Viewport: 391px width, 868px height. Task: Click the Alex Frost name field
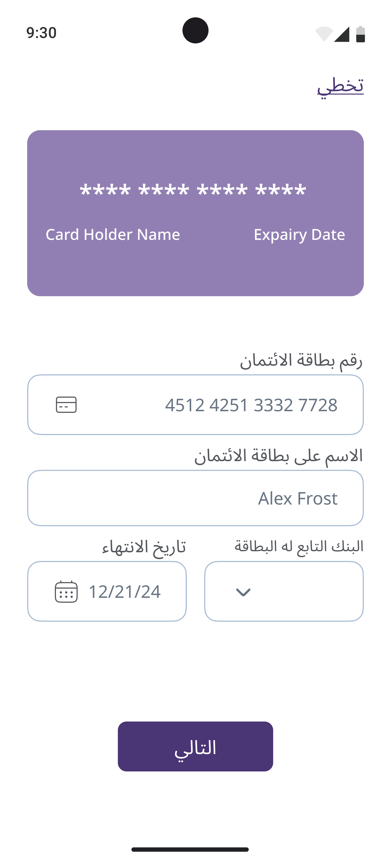[195, 498]
